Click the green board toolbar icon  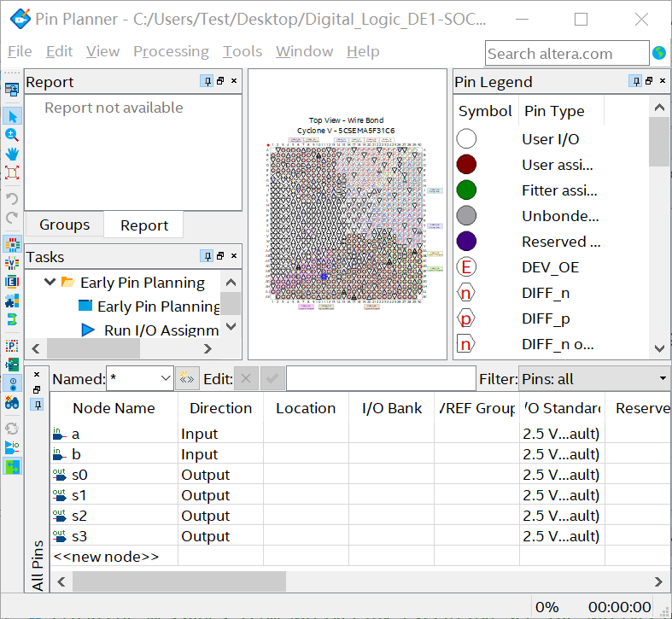(12, 365)
